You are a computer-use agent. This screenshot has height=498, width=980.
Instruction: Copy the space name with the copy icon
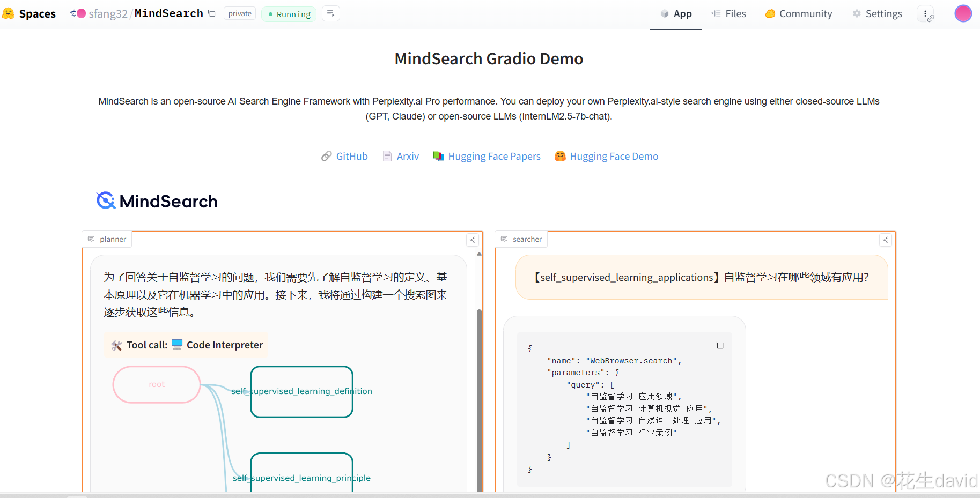point(212,13)
